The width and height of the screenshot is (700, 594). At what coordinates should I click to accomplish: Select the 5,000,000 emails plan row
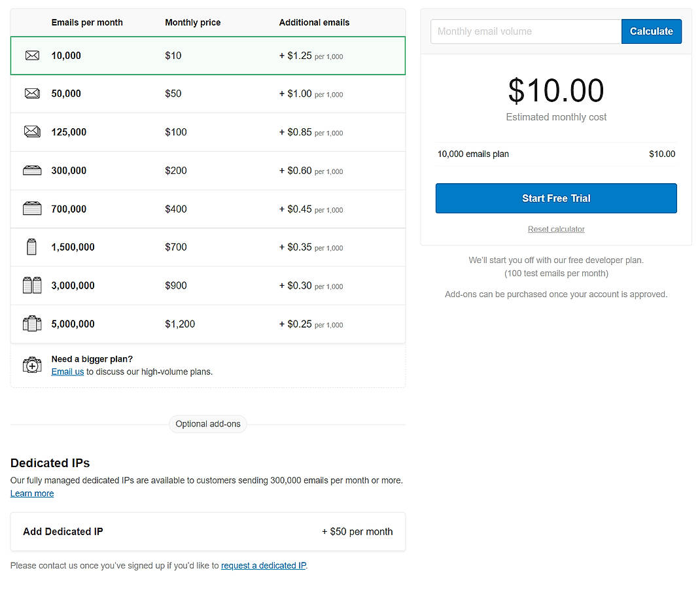tap(207, 324)
